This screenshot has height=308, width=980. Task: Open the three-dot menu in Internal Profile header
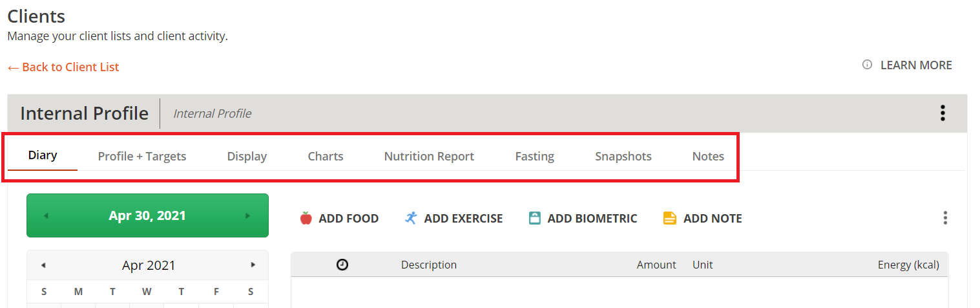pos(943,113)
